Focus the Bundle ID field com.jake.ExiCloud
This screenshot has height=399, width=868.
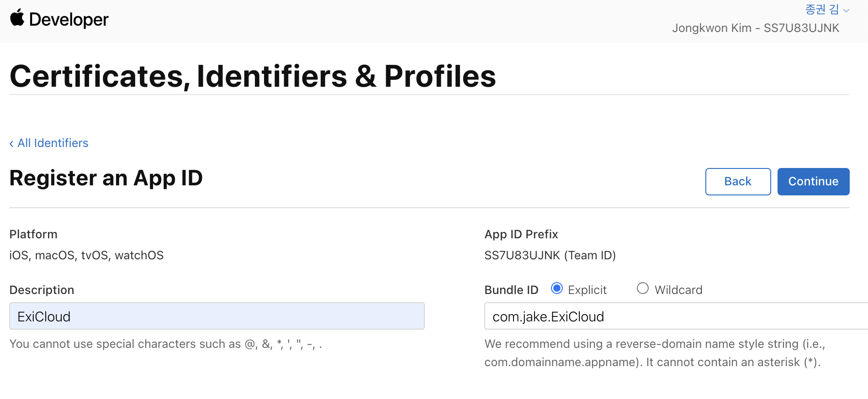click(x=676, y=316)
